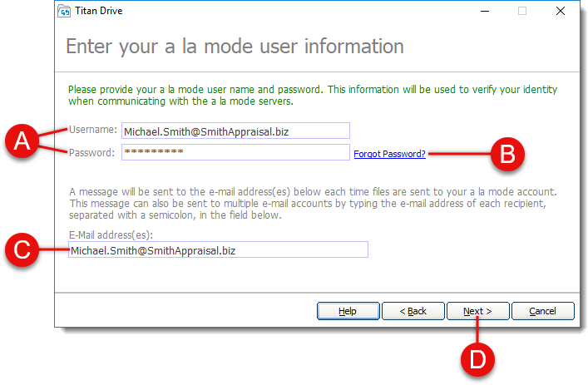
Task: Click into the Password field
Action: tap(235, 152)
